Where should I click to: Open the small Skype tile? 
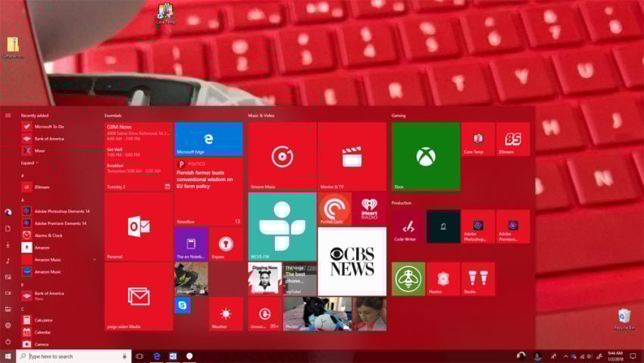[x=183, y=305]
